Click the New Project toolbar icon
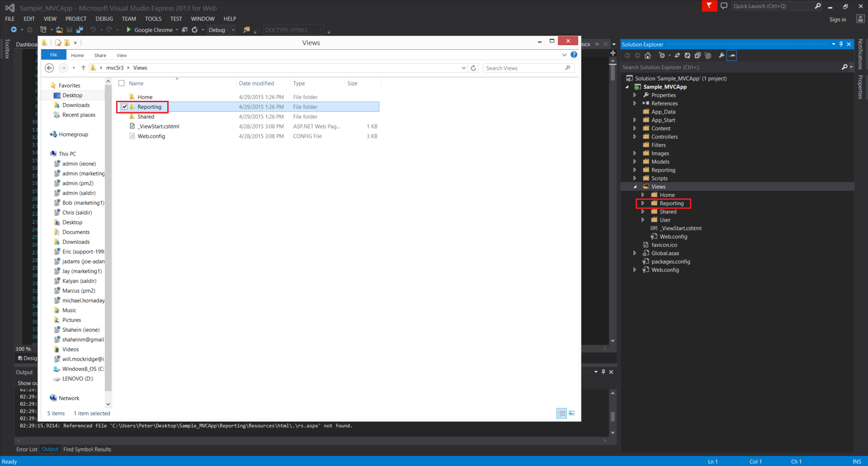The width and height of the screenshot is (868, 466). point(43,30)
